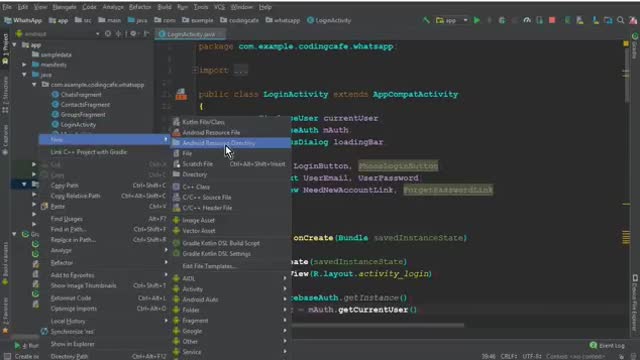Screen dimensions: 640x360
Task: Click Add to Favorites menu item
Action: pyautogui.click(x=104, y=275)
